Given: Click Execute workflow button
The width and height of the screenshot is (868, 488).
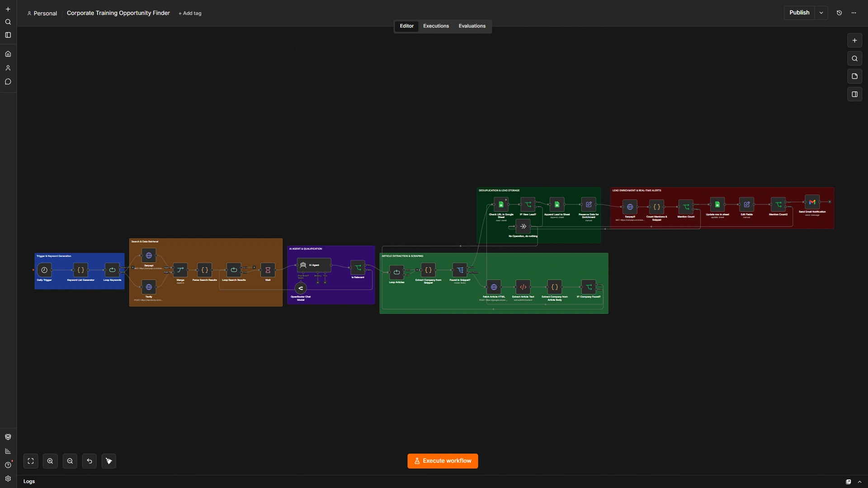Looking at the screenshot, I should 443,461.
